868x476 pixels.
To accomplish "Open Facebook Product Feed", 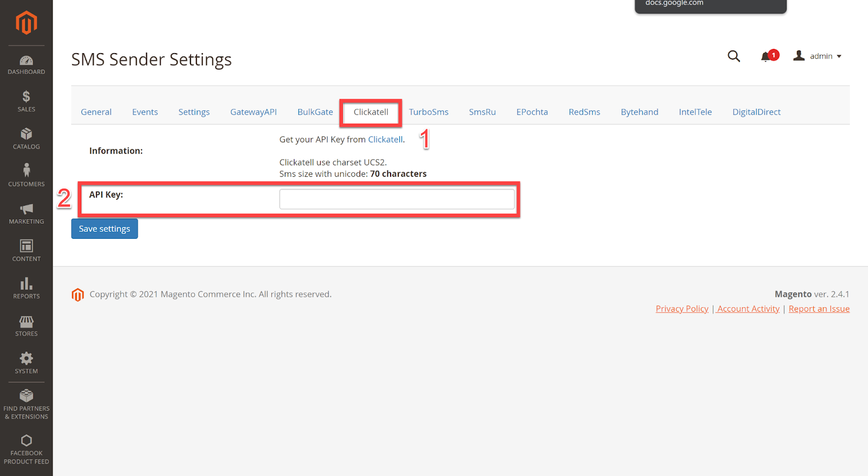I will tap(26, 450).
